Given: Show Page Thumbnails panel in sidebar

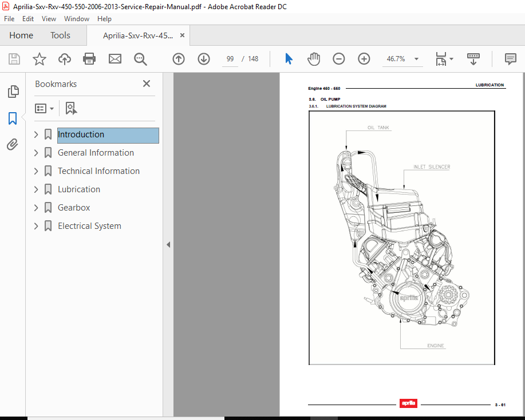Looking at the screenshot, I should point(13,92).
